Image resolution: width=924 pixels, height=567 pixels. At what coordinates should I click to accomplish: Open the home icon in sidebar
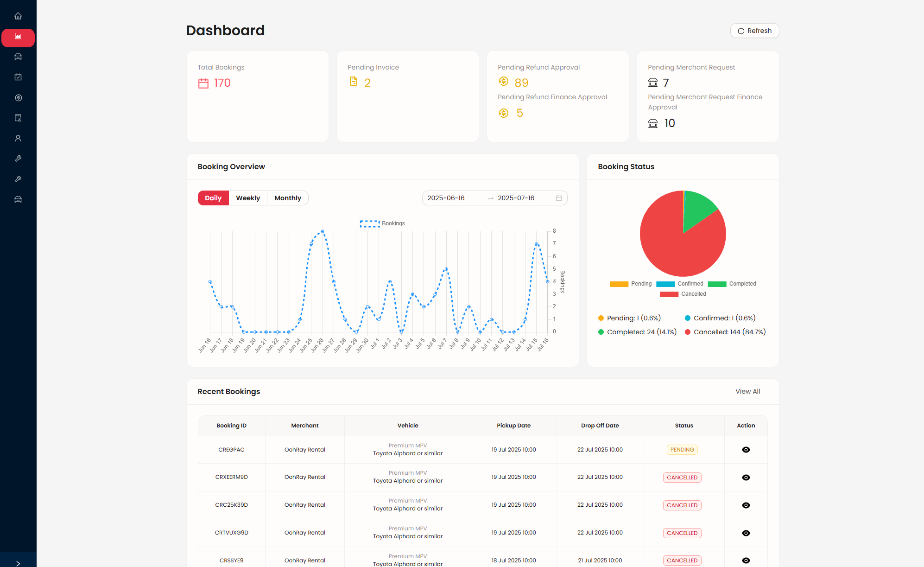click(x=18, y=16)
